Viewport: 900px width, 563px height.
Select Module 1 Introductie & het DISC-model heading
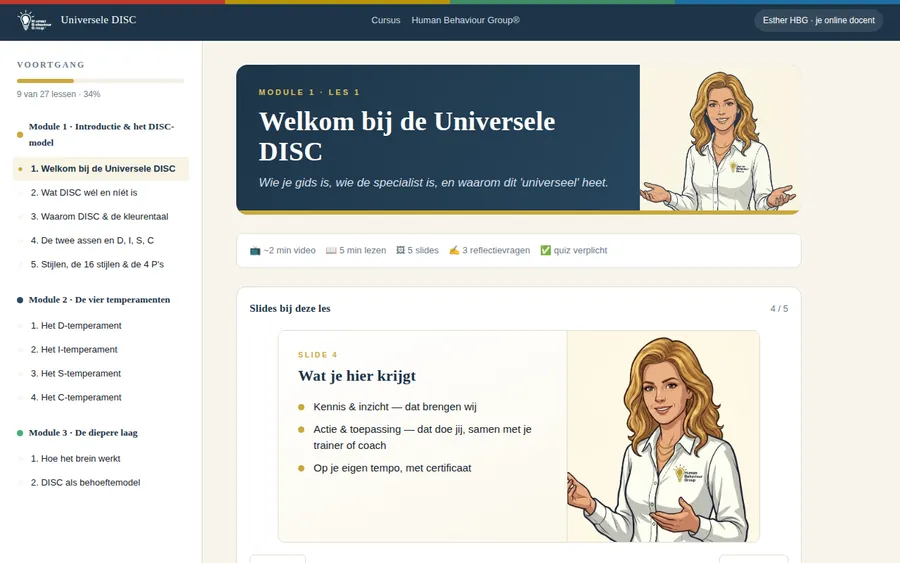click(102, 134)
